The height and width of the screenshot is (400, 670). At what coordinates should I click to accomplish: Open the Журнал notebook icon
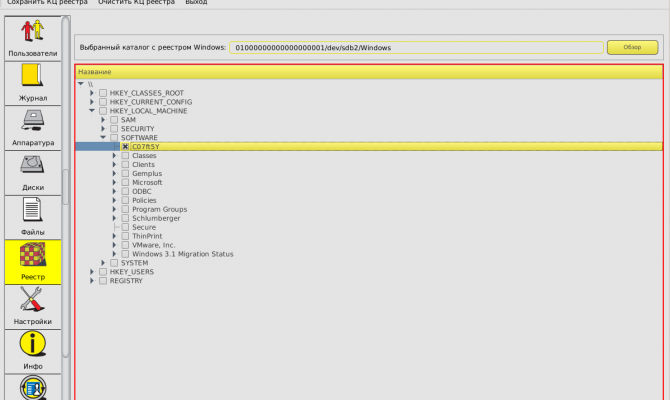click(32, 76)
